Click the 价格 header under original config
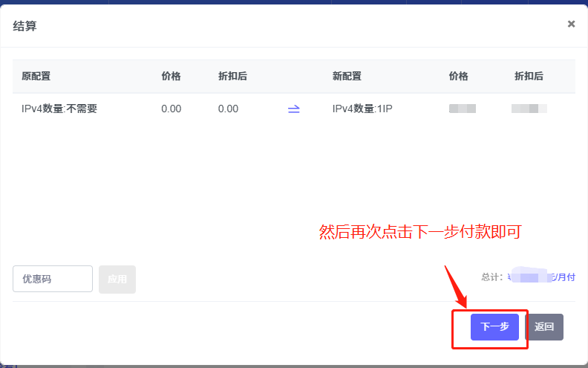Image resolution: width=588 pixels, height=368 pixels. pos(171,77)
